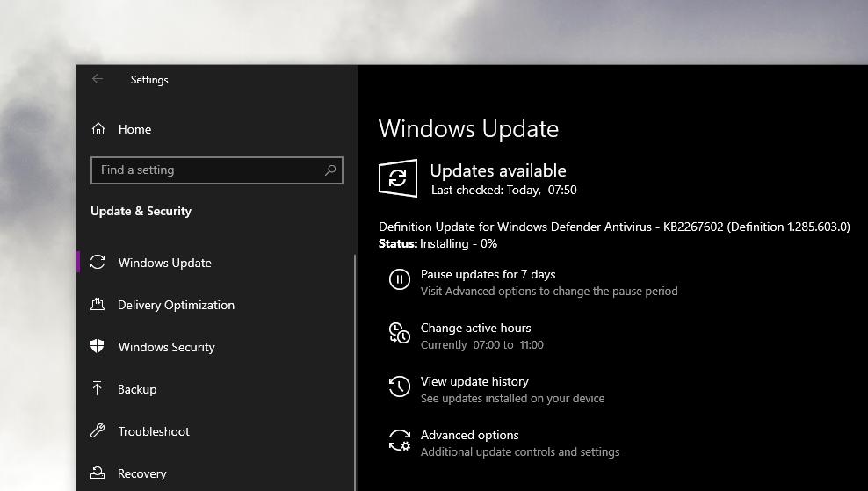Viewport: 868px width, 491px height.
Task: Click the Status: Installing - 0% text
Action: pos(438,243)
